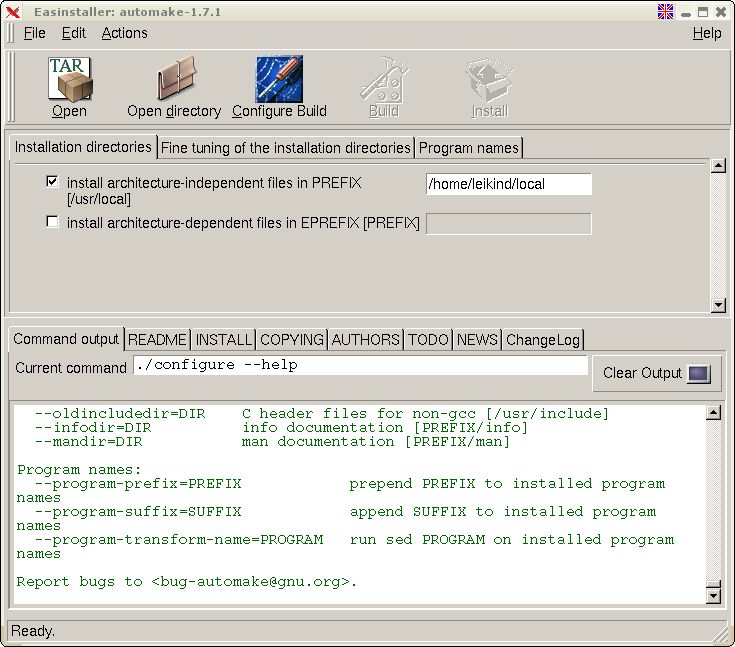
Task: Click the --mandir=DIR output line
Action: (x=272, y=442)
